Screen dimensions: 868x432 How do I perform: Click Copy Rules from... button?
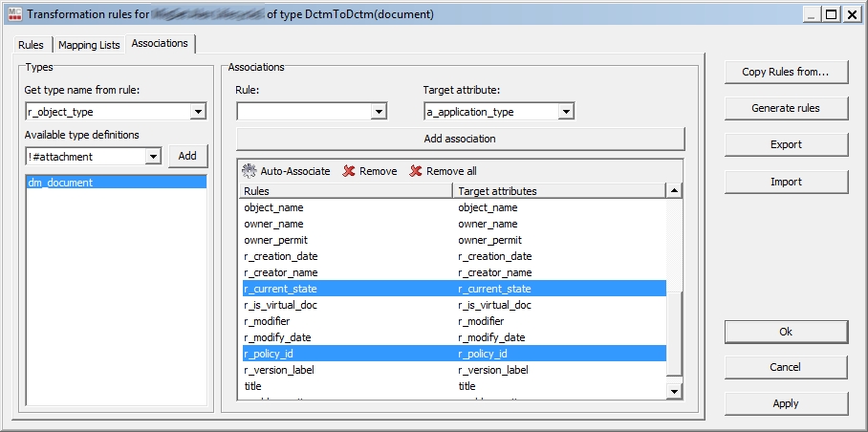(x=785, y=72)
